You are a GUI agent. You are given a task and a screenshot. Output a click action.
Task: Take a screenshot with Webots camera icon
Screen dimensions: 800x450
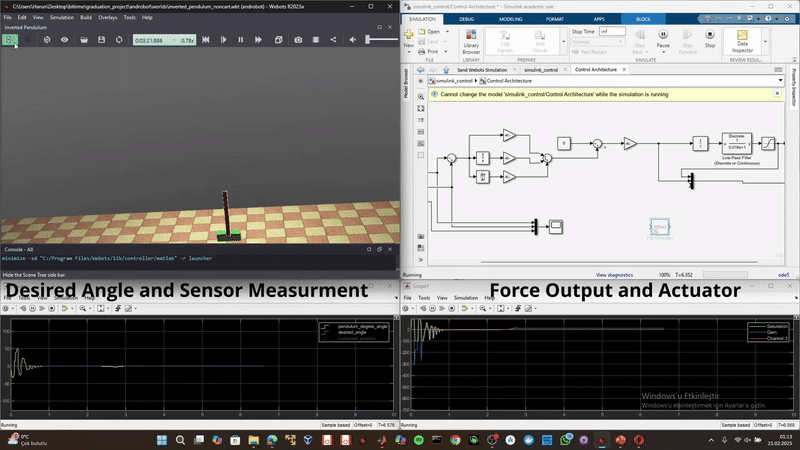click(298, 39)
